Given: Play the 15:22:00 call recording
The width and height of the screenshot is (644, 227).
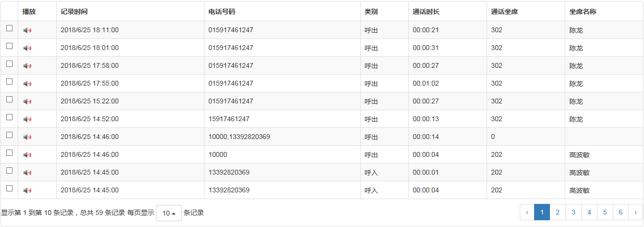Looking at the screenshot, I should pos(27,101).
